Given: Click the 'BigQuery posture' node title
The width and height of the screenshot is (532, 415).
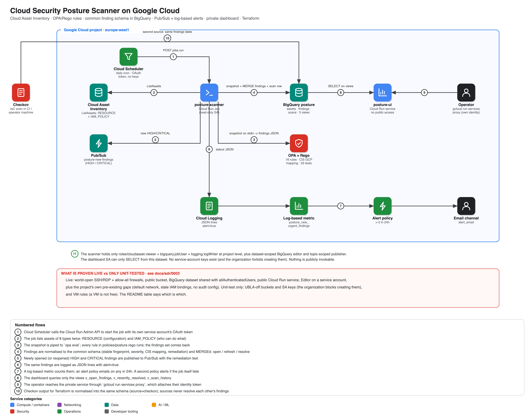Looking at the screenshot, I should pos(299,105).
